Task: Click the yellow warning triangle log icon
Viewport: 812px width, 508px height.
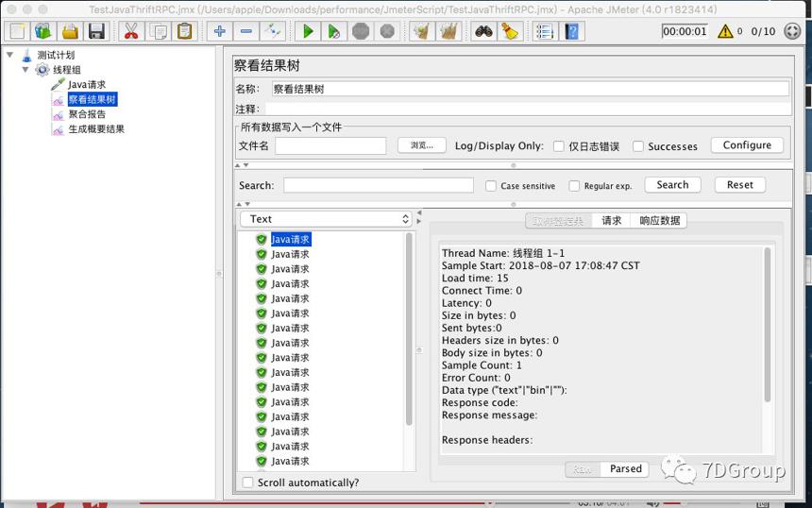Action: [725, 31]
